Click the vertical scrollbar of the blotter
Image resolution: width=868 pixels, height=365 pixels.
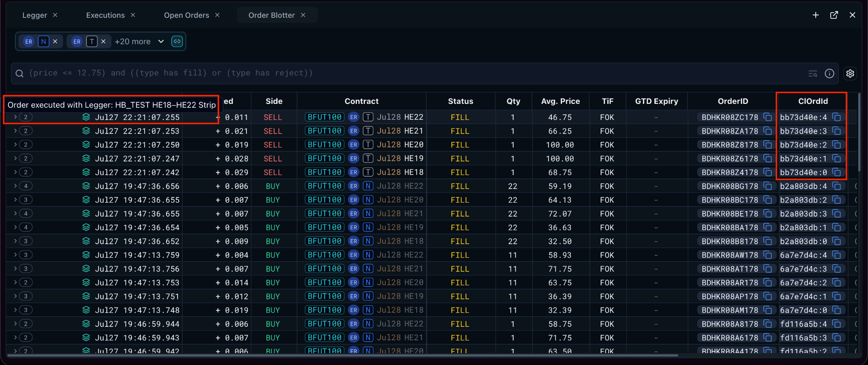(859, 132)
